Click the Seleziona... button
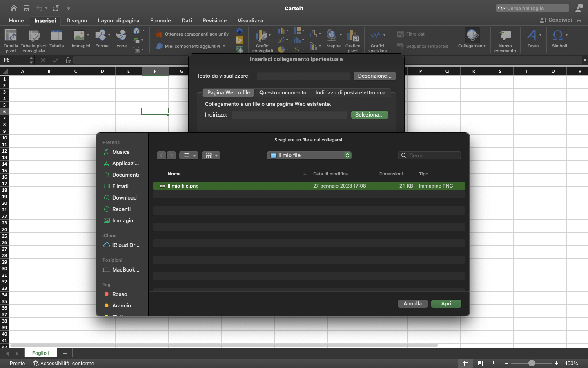The width and height of the screenshot is (588, 368). click(369, 115)
